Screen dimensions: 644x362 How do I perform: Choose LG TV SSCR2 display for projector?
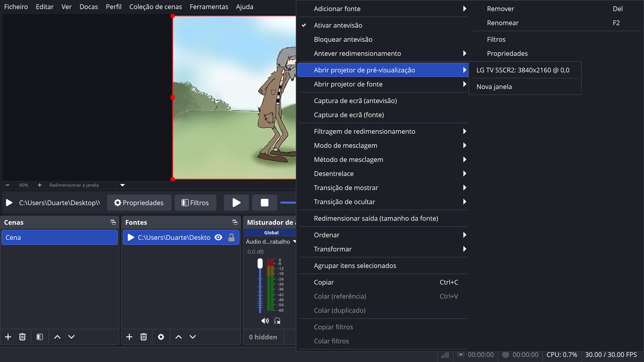pos(525,70)
